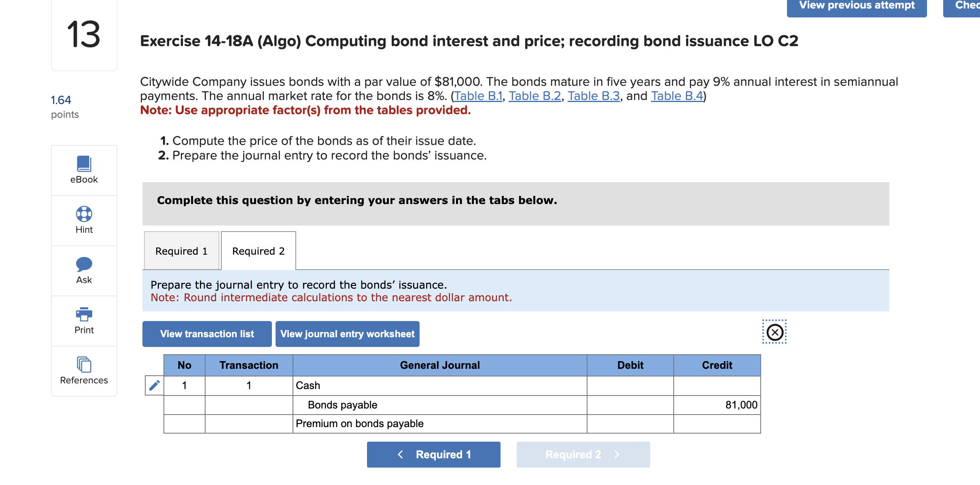Viewport: 980px width, 485px height.
Task: Click View previous attempt
Action: click(856, 5)
